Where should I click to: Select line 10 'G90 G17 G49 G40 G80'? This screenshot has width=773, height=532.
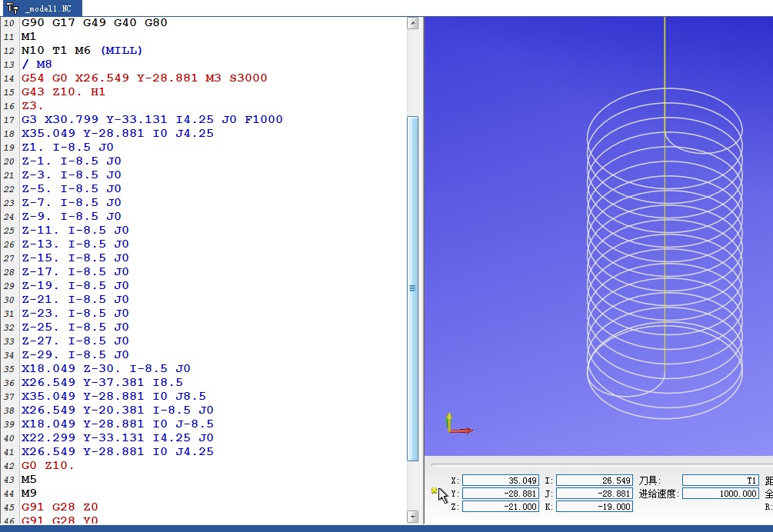click(94, 22)
